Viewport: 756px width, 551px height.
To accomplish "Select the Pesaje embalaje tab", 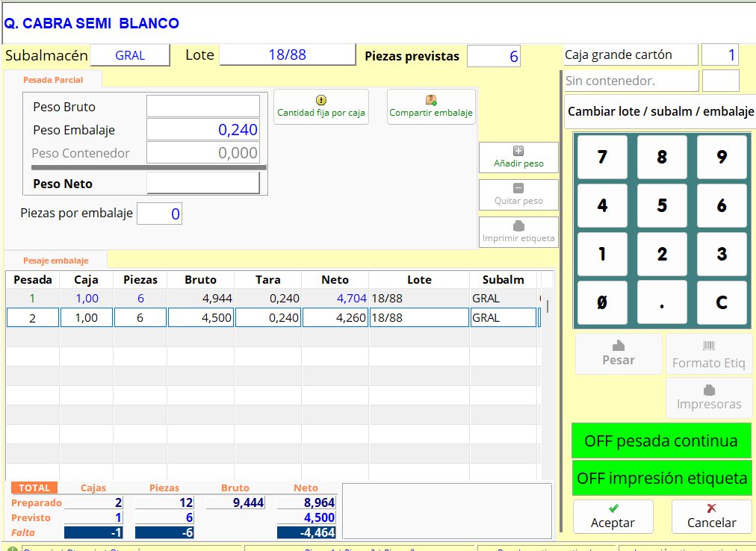I will [56, 261].
